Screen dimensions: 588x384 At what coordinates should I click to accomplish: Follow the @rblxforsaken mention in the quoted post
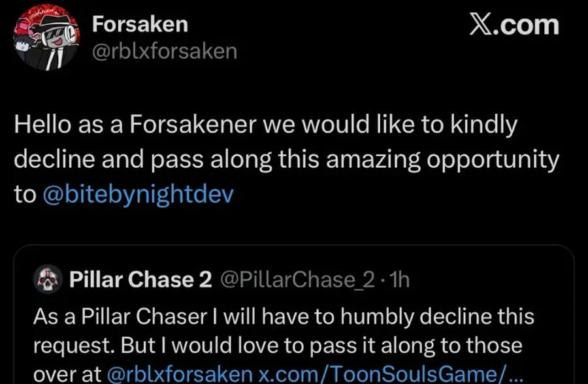tap(180, 374)
